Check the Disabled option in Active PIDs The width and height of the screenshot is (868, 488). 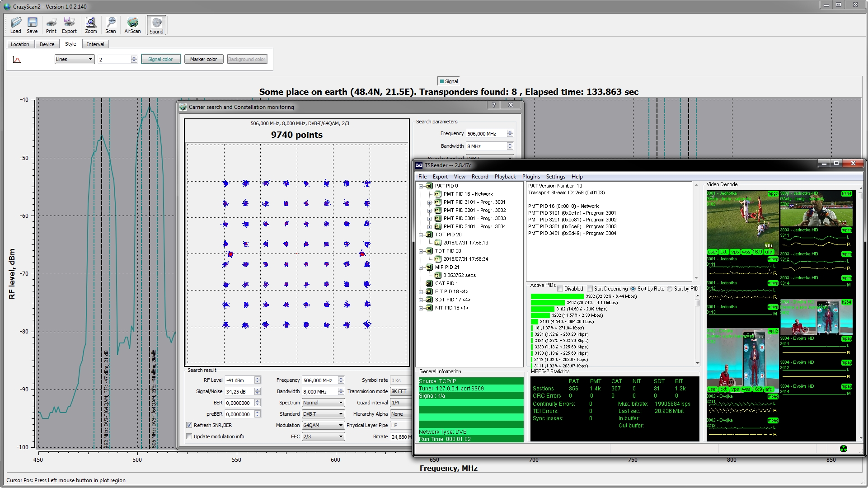(560, 289)
